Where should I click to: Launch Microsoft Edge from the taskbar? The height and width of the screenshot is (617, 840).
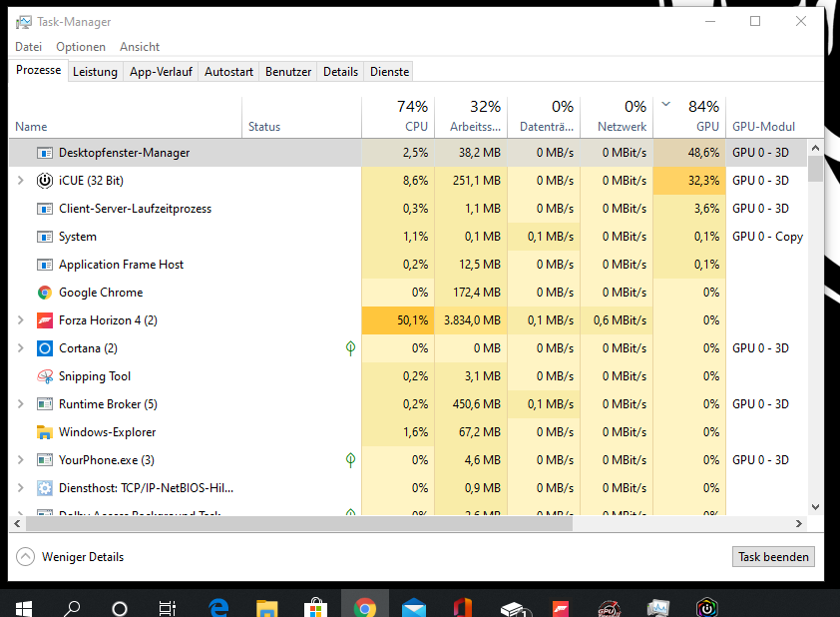tap(218, 608)
